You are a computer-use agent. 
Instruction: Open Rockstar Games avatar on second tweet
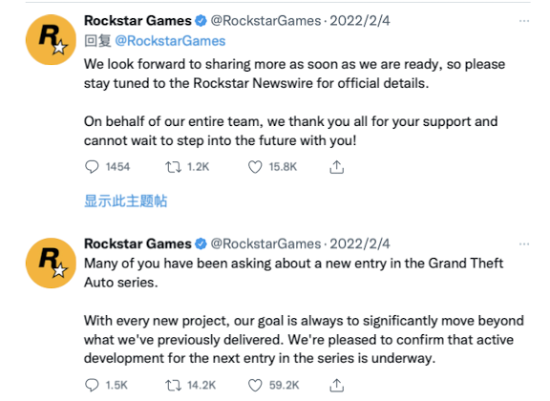tap(51, 263)
